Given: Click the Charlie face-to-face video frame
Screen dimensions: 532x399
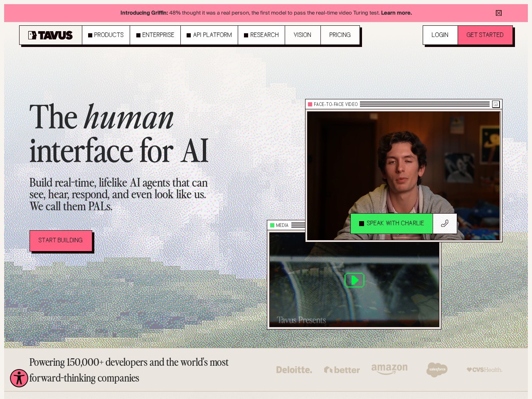Looking at the screenshot, I should click(x=403, y=175).
